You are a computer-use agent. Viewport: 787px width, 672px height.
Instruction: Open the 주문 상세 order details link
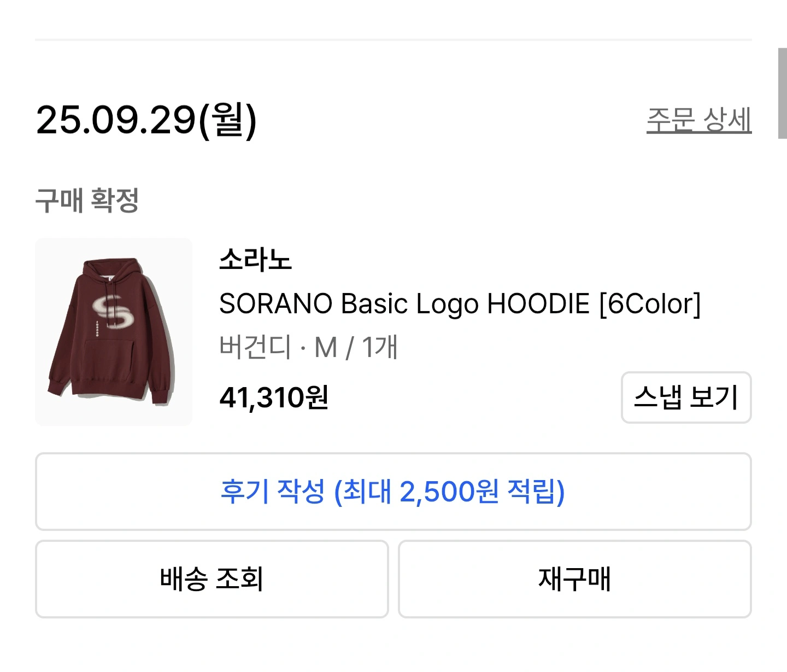(x=698, y=120)
